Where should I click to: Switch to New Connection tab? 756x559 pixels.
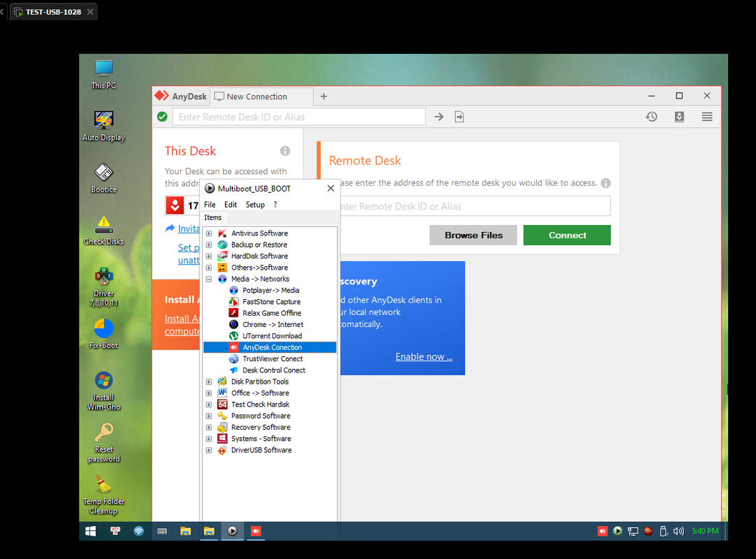(262, 96)
